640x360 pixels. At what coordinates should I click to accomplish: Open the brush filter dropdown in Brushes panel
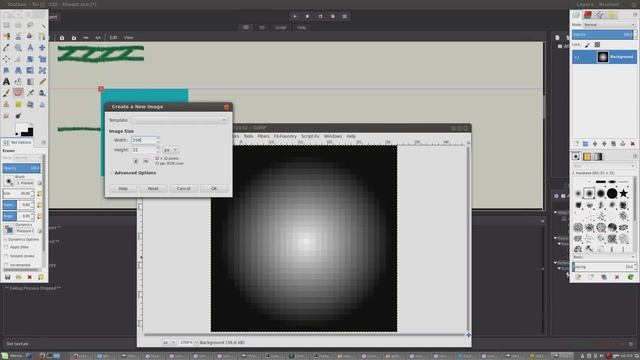(x=604, y=166)
